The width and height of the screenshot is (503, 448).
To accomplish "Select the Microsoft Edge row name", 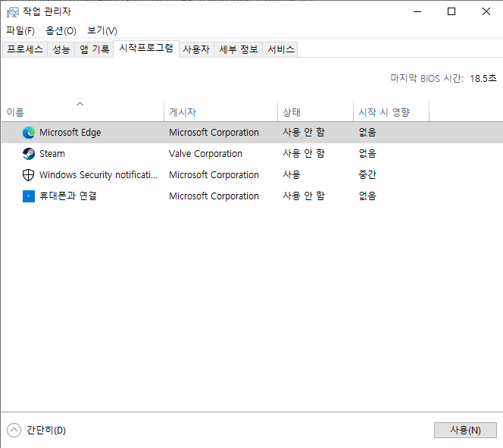I will pyautogui.click(x=70, y=133).
